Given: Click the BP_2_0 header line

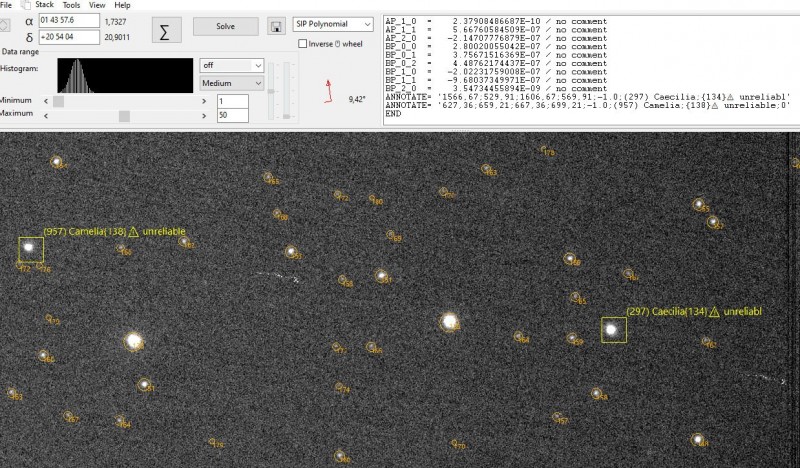Looking at the screenshot, I should 496,88.
